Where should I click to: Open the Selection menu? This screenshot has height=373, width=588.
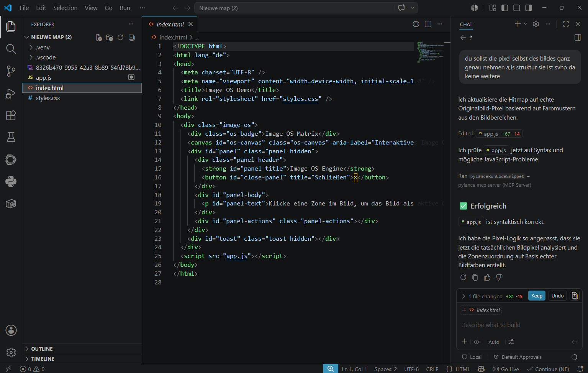point(65,8)
